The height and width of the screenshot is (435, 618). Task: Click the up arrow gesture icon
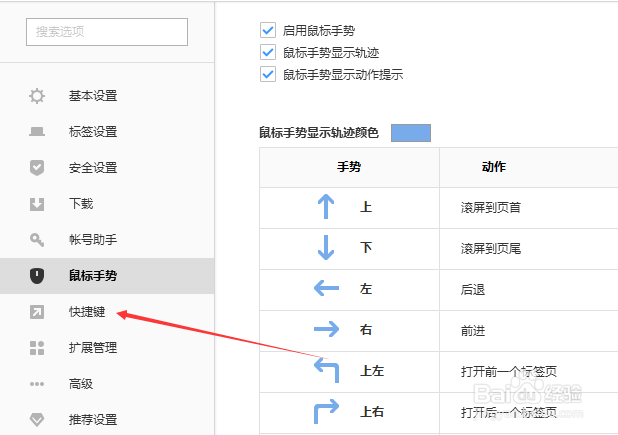tap(326, 206)
